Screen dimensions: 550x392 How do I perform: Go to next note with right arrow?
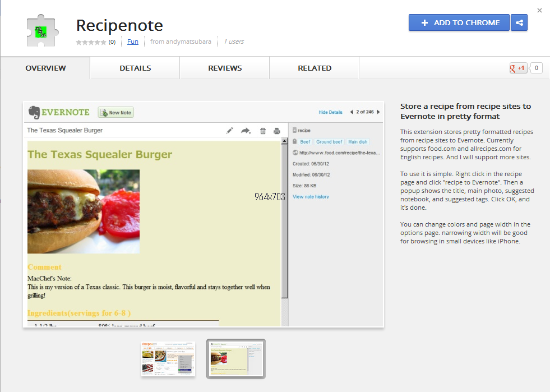click(378, 112)
